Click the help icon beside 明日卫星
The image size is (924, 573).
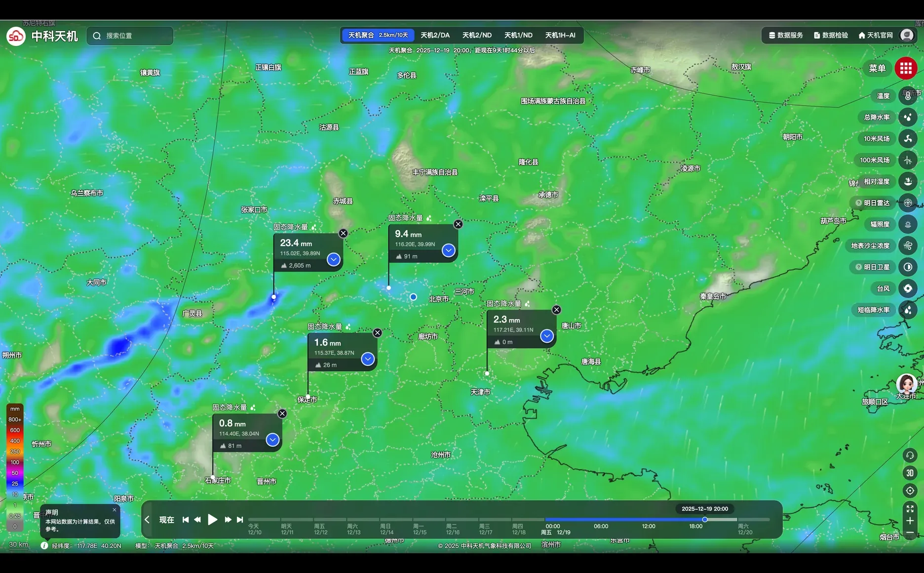(x=859, y=267)
